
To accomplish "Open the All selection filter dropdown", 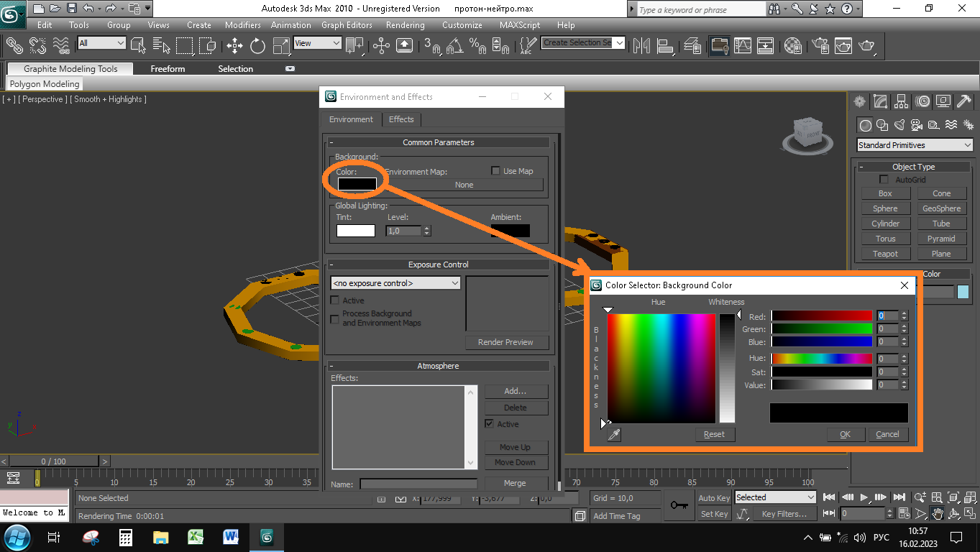I will (101, 43).
